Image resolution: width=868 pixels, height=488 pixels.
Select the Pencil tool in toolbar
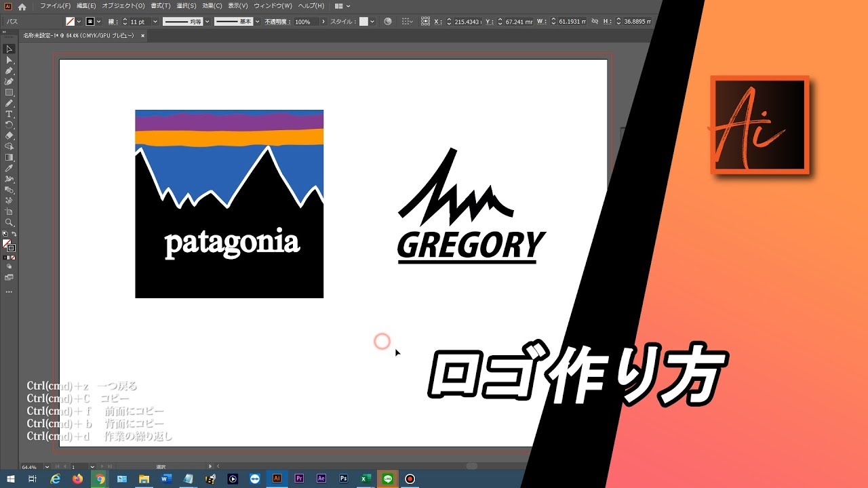(9, 104)
